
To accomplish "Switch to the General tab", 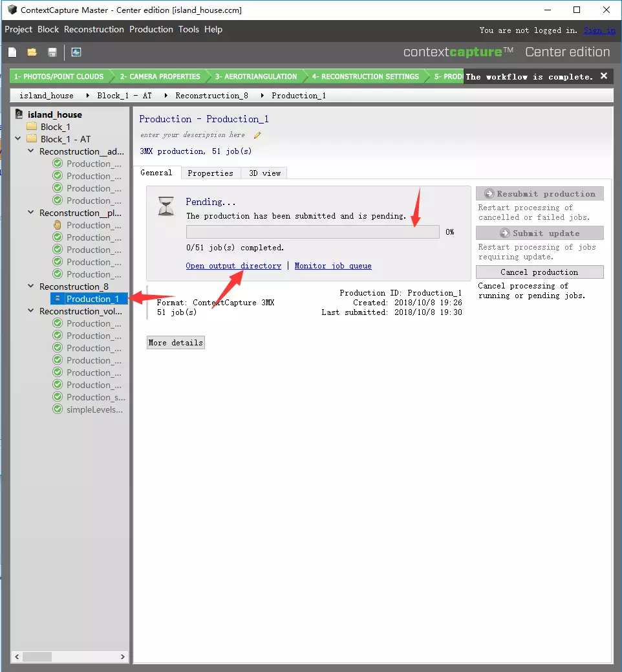I will tap(156, 173).
